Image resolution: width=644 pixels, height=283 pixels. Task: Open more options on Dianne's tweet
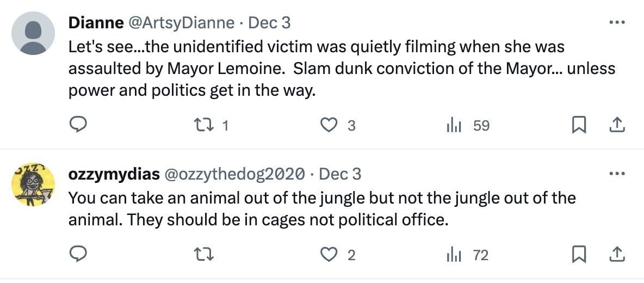pyautogui.click(x=616, y=23)
